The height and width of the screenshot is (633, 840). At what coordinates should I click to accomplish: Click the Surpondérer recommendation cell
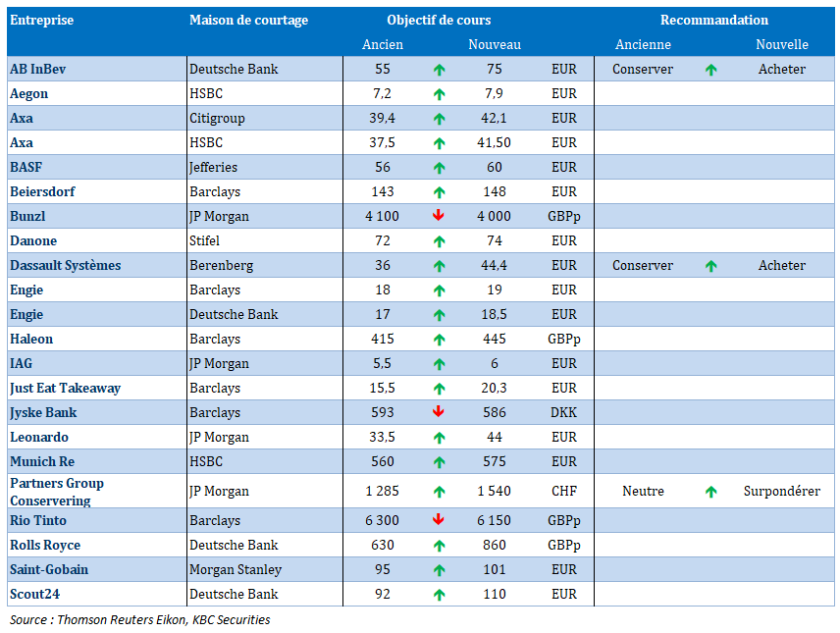tap(781, 491)
